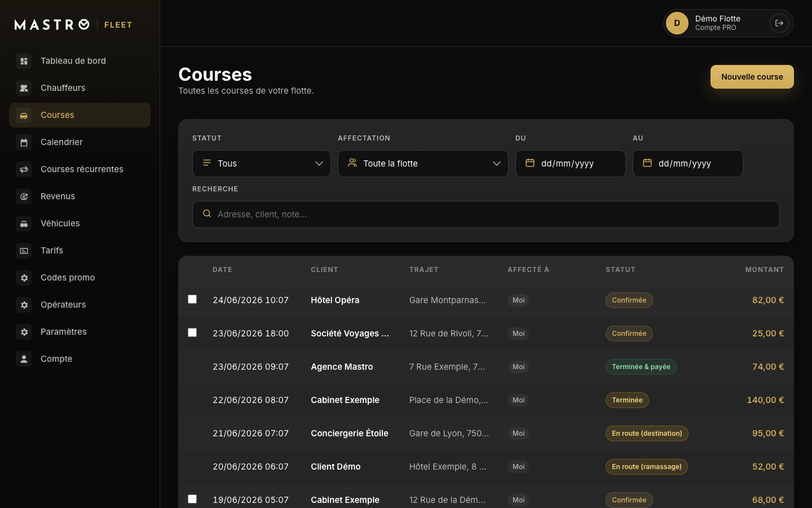Image resolution: width=812 pixels, height=508 pixels.
Task: Click the Courses récurrentes repeat icon
Action: click(x=24, y=169)
